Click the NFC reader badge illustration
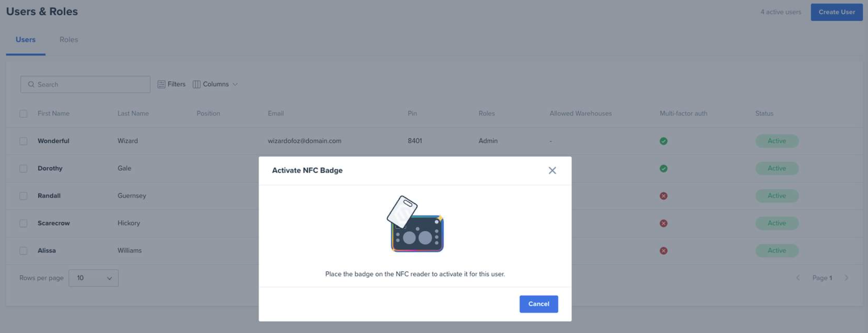 (x=415, y=224)
